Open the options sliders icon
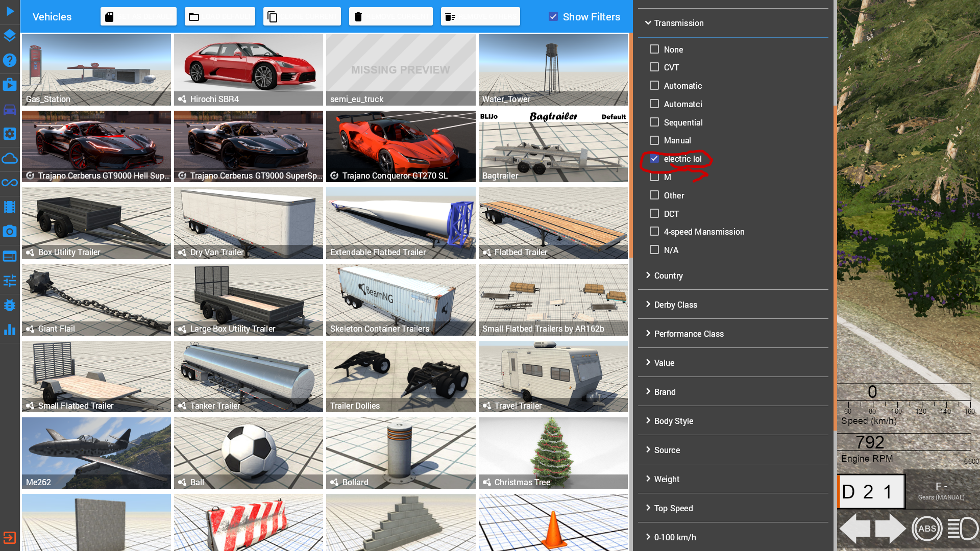 [x=10, y=281]
